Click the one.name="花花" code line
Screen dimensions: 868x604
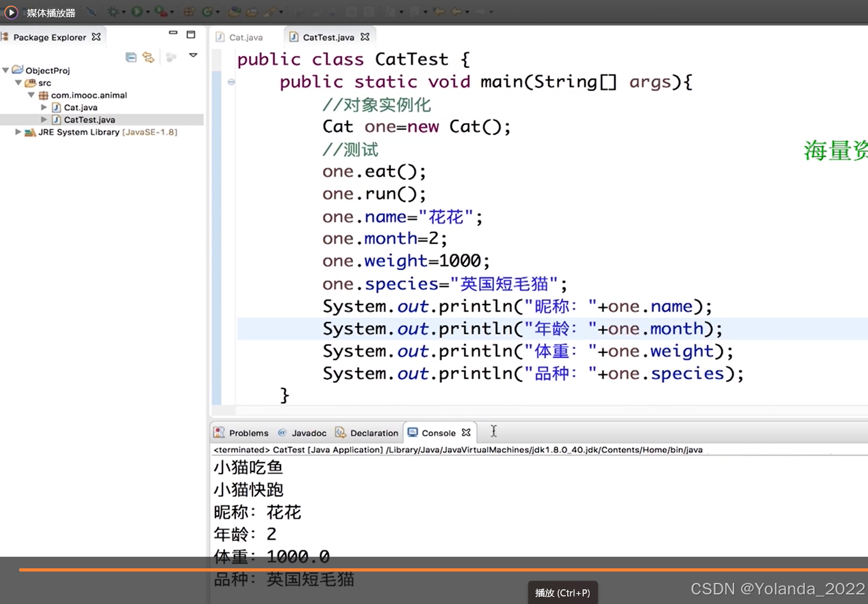[x=403, y=217]
